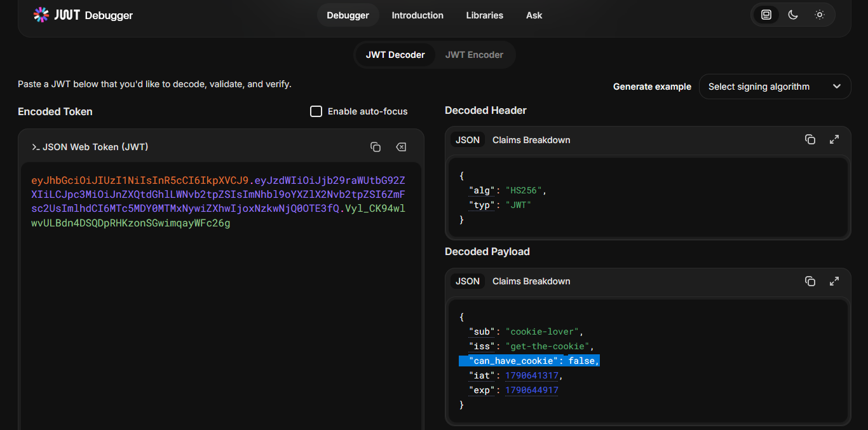Expand the Decoded Payload panel fullscreen

pos(834,281)
